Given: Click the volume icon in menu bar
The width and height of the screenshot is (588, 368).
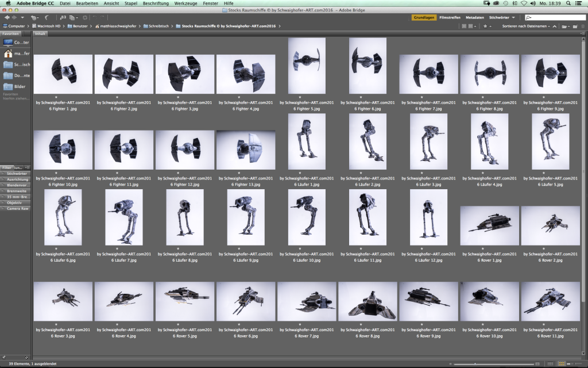Looking at the screenshot, I should click(x=533, y=3).
